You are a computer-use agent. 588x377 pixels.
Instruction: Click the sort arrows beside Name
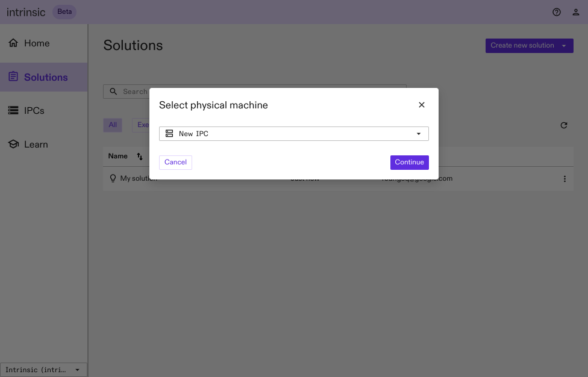(x=140, y=157)
